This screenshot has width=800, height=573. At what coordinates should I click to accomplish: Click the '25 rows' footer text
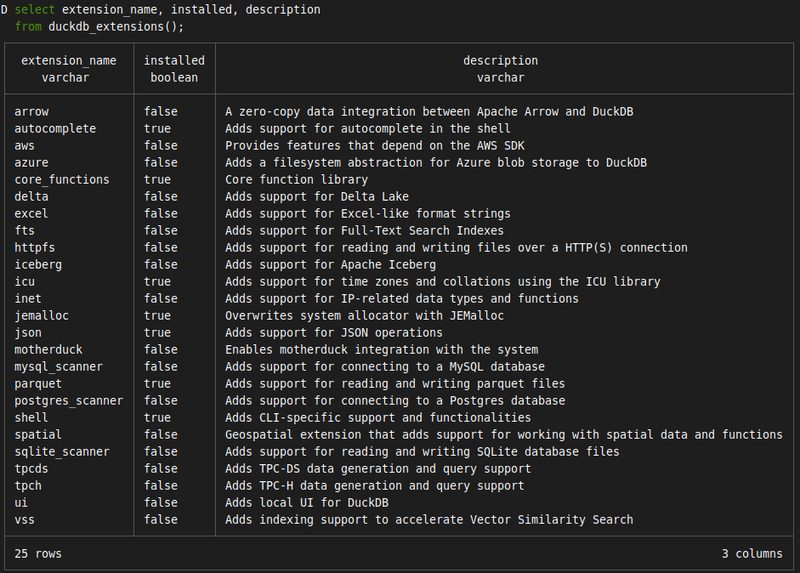[38, 554]
